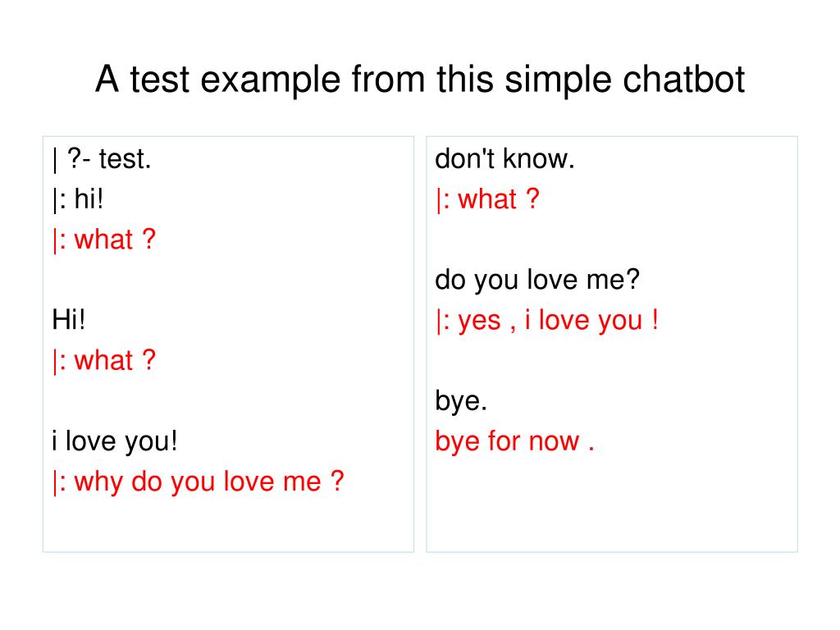The width and height of the screenshot is (840, 630).
Task: Click the red 'bye for now .' response
Action: (x=515, y=441)
